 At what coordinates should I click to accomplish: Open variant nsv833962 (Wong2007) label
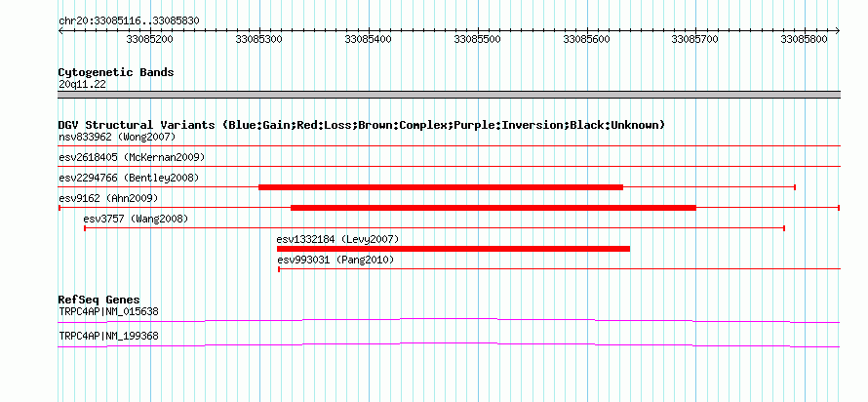tap(117, 137)
